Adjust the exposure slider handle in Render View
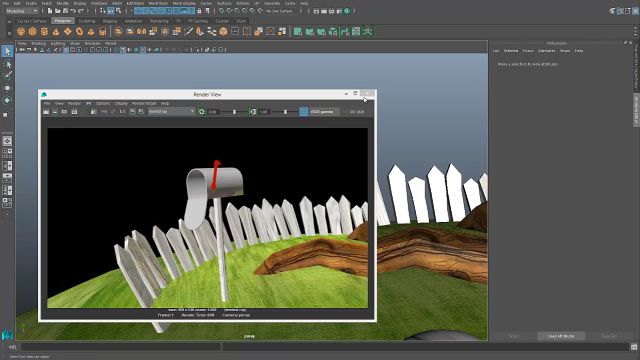The image size is (640, 360). (234, 111)
